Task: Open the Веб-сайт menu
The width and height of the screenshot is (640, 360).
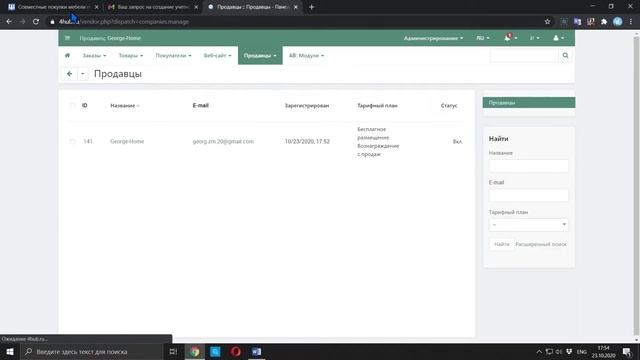Action: coord(218,56)
